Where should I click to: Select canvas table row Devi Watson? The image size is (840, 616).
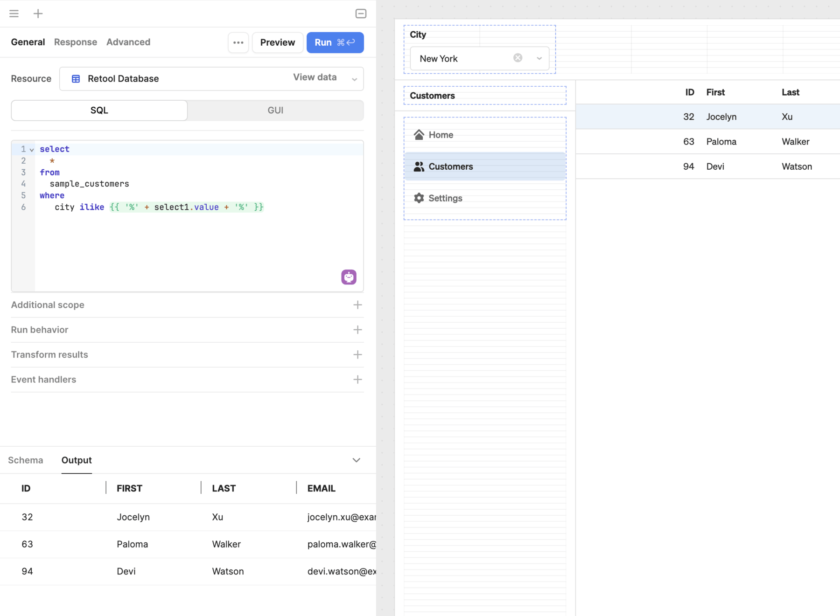click(708, 166)
